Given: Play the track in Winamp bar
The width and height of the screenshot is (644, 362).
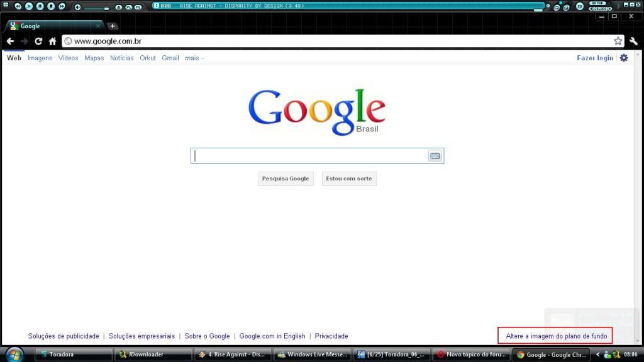Looking at the screenshot, I should [29, 6].
